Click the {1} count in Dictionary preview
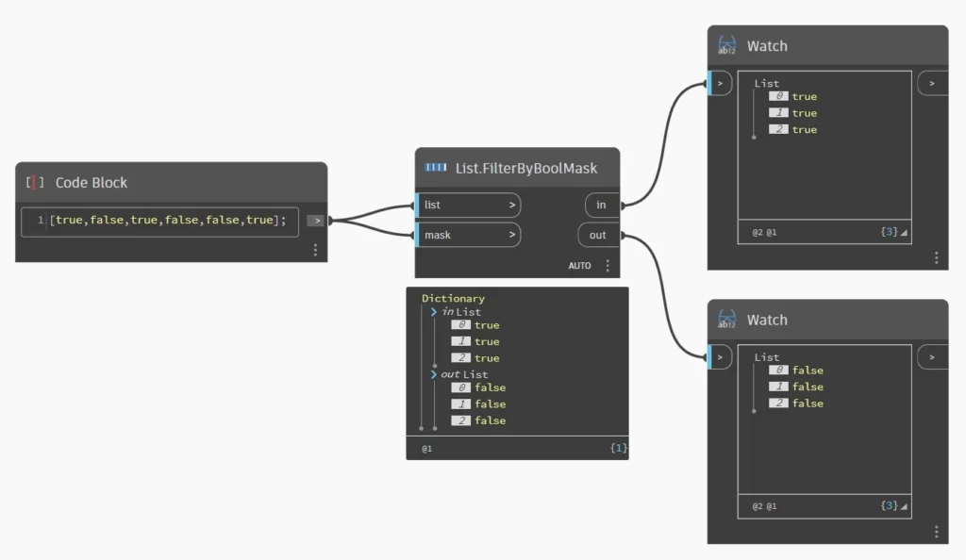 pos(619,448)
